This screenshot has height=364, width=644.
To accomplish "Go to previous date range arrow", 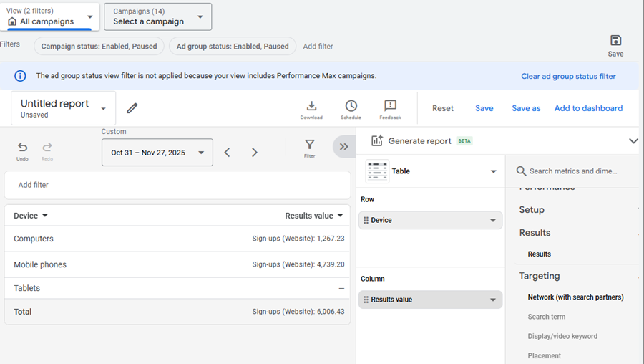I will [227, 153].
